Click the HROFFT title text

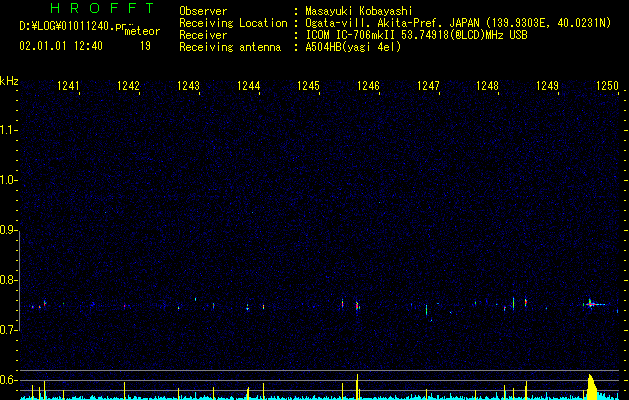coord(102,8)
